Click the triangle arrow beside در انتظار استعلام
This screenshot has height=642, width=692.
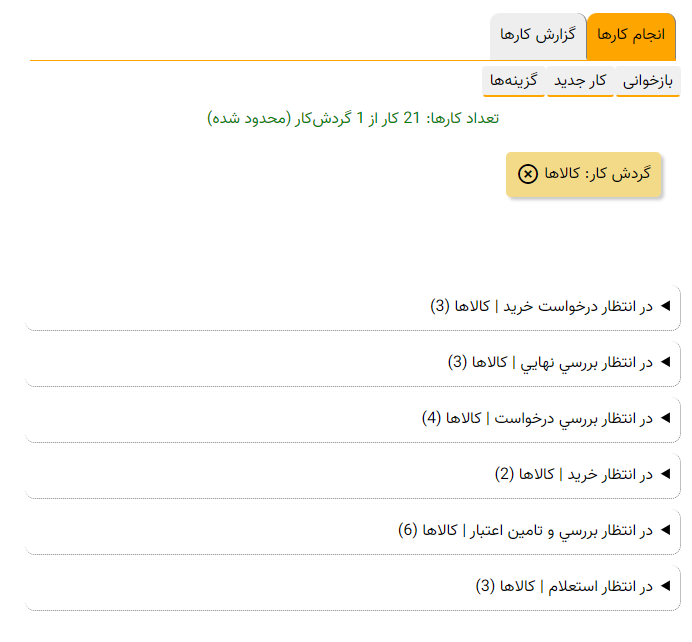[x=665, y=585]
